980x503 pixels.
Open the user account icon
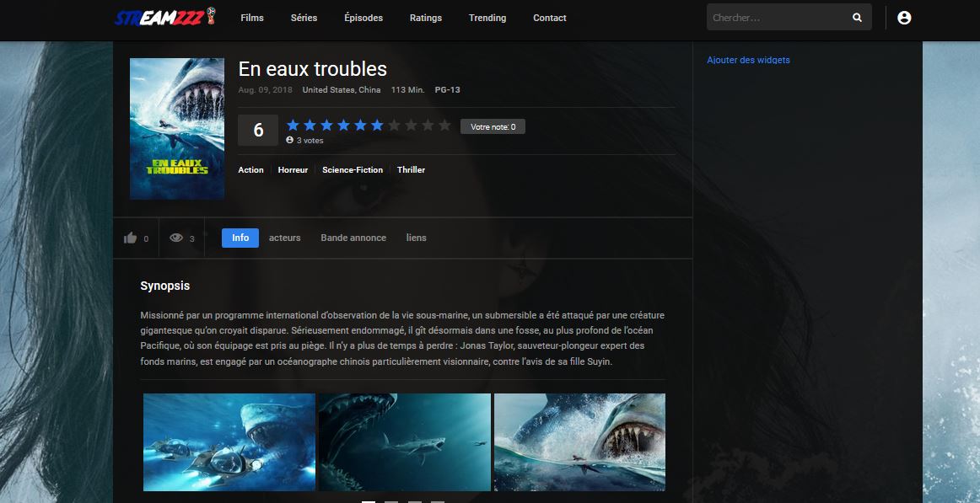[x=904, y=18]
